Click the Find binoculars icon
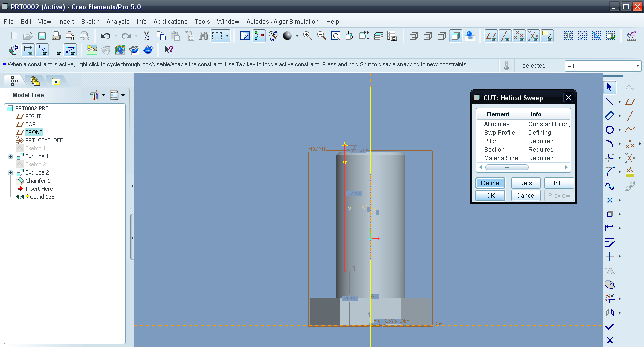644x347 pixels. [x=203, y=36]
